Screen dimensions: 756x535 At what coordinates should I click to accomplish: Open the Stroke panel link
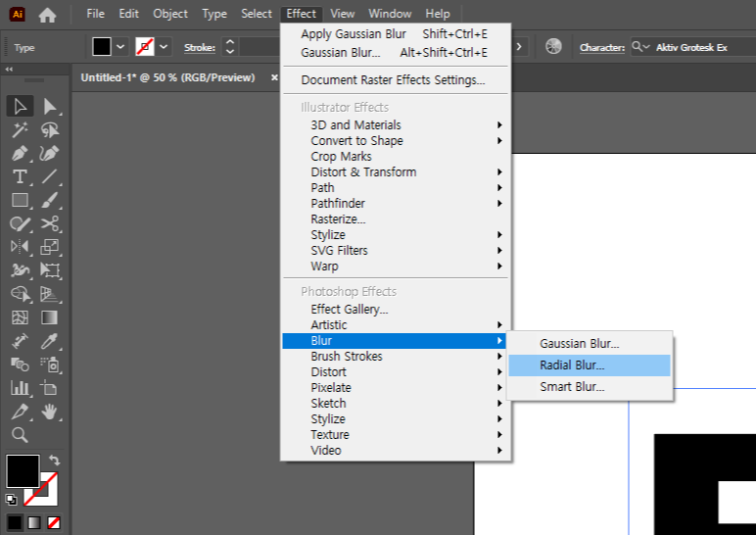pos(200,47)
